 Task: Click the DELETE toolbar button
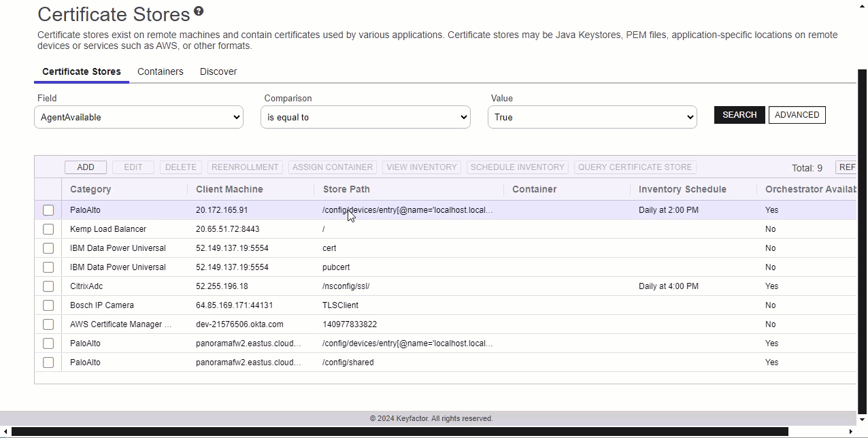tap(181, 167)
